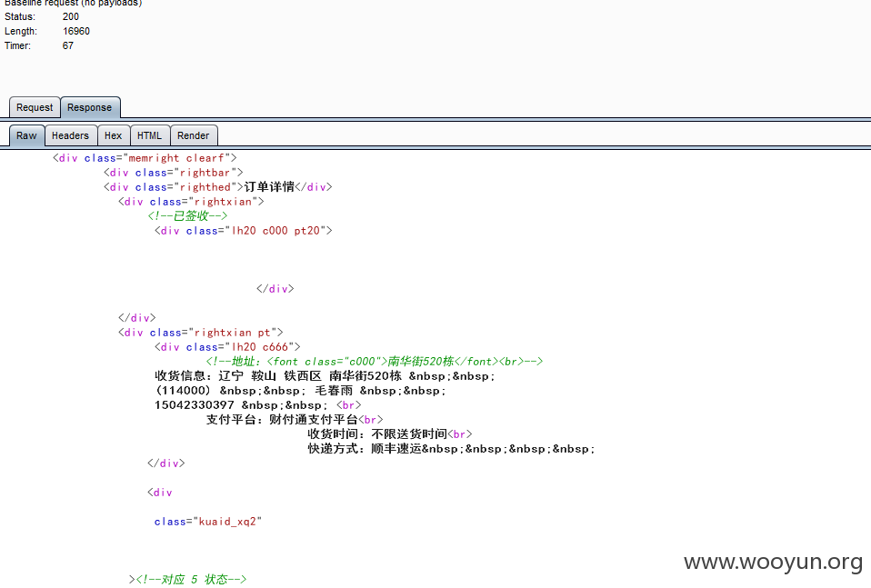
Task: Click the 收货时间 line
Action: (x=390, y=434)
